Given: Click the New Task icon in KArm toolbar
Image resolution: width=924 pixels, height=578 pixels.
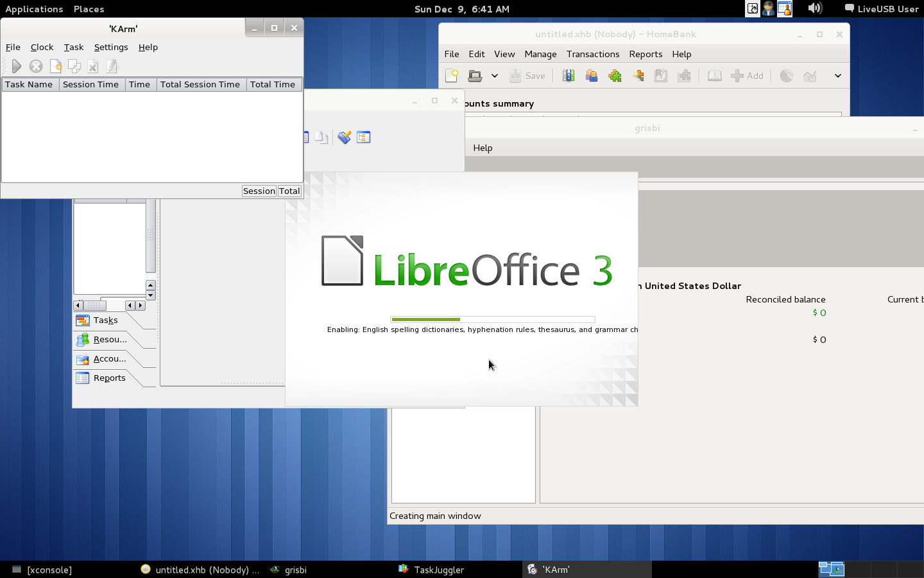Looking at the screenshot, I should [x=56, y=66].
